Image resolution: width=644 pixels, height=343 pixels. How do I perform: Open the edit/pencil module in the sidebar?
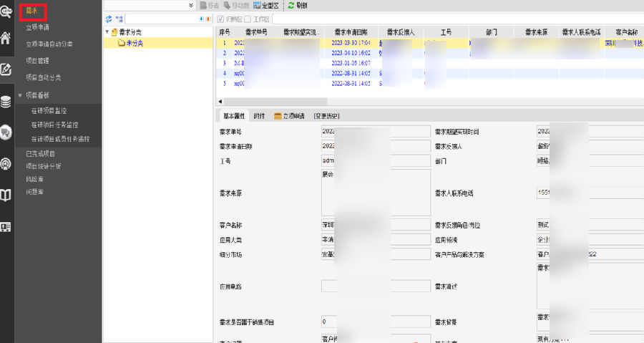[6, 69]
